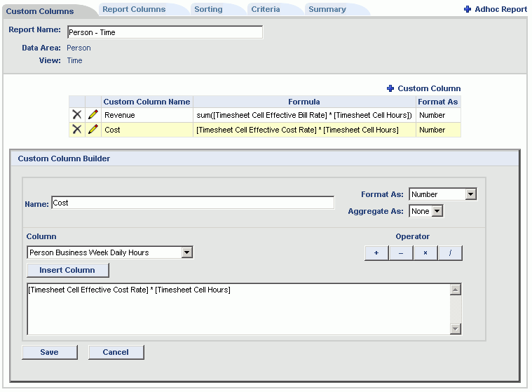This screenshot has width=532, height=392.
Task: Save the custom column
Action: tap(50, 352)
